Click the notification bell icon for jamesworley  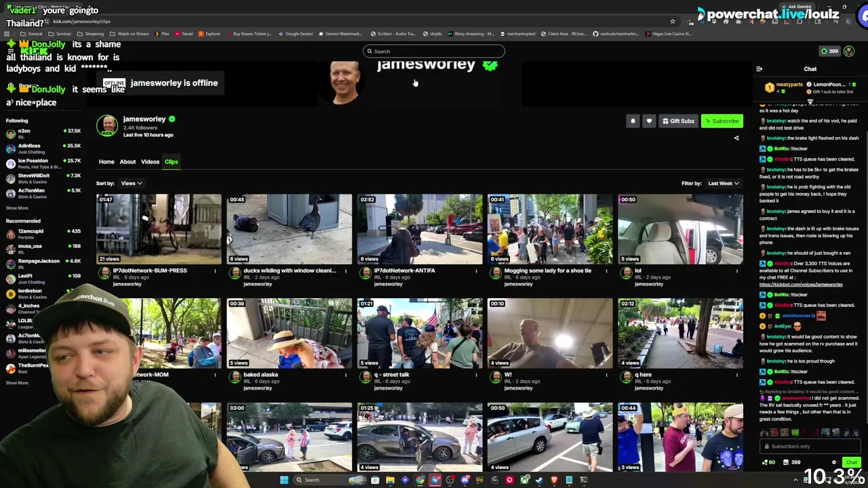tap(633, 121)
